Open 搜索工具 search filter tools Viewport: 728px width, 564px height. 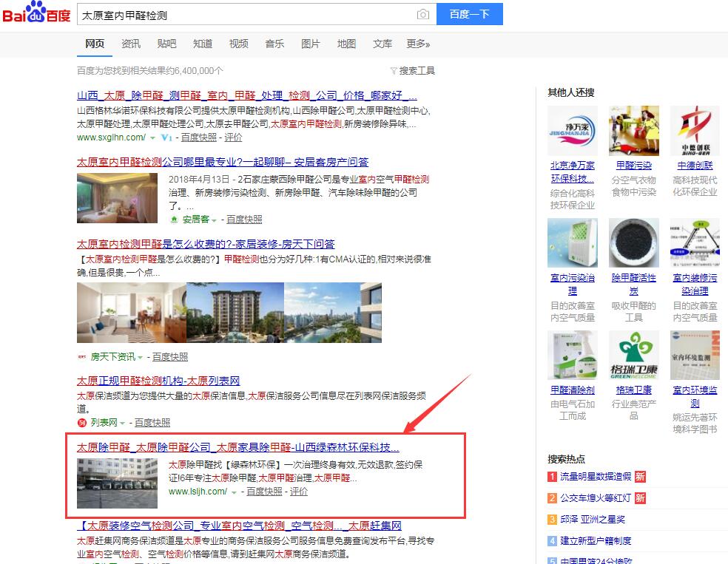pos(412,71)
